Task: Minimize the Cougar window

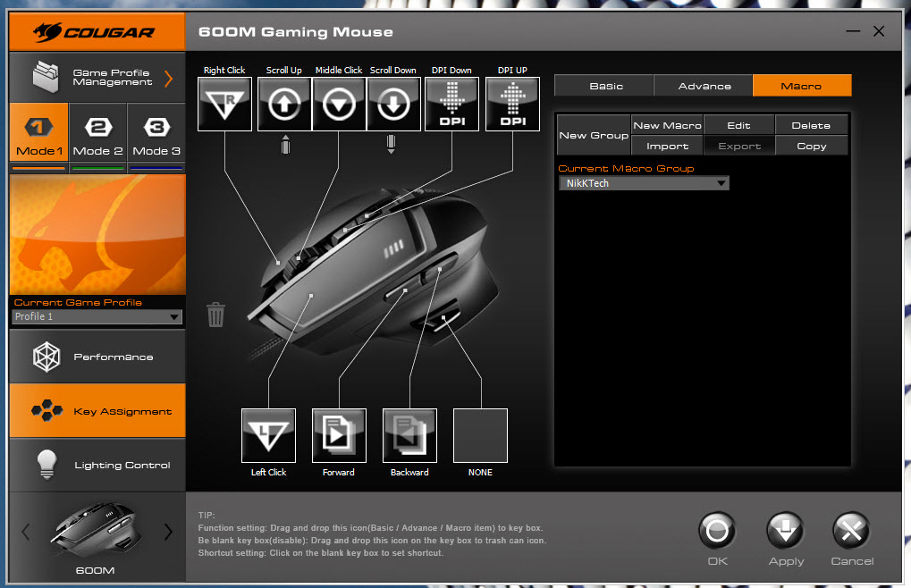Action: click(x=853, y=30)
